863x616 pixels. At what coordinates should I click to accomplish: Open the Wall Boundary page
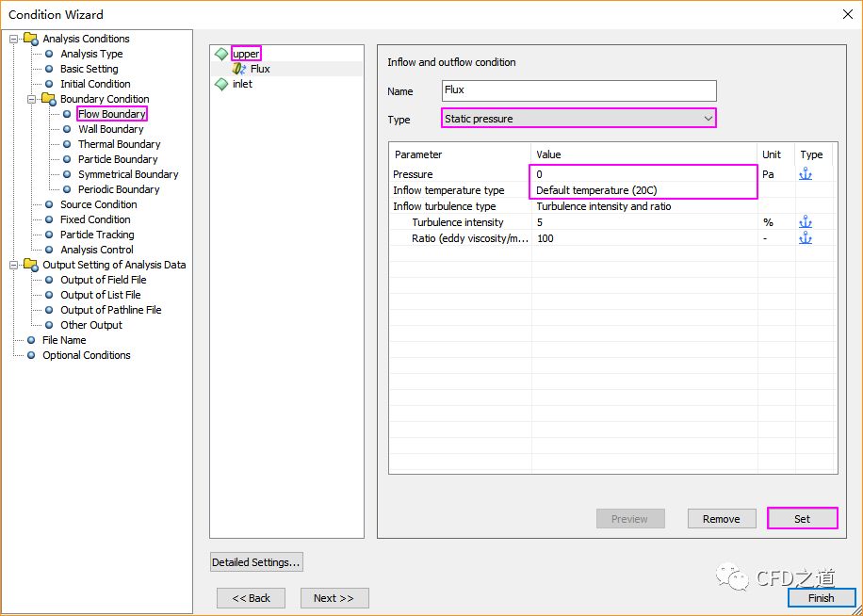pos(110,129)
